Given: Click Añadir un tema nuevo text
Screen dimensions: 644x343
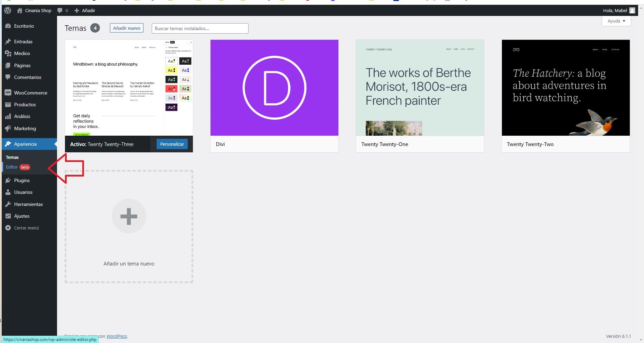Looking at the screenshot, I should pos(129,263).
